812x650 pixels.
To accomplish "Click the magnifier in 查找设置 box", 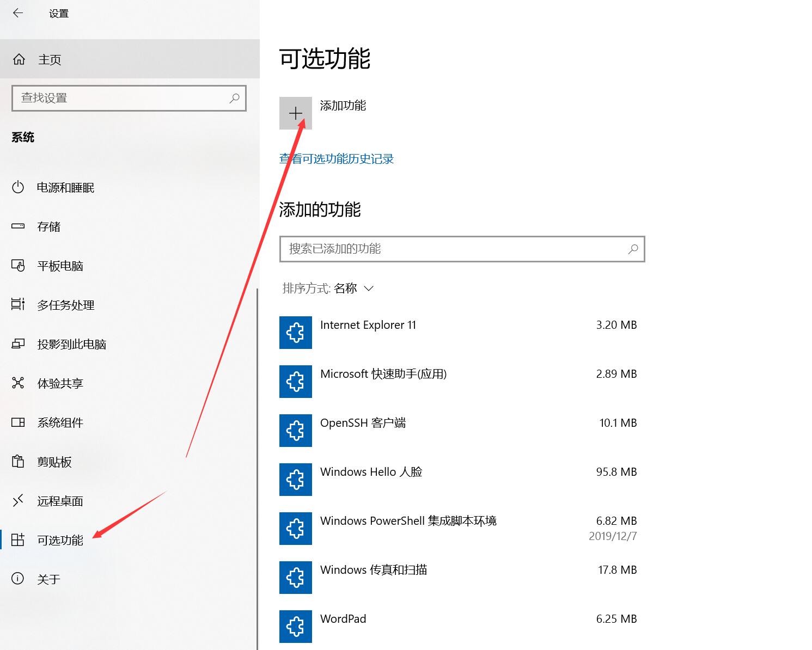I will coord(235,98).
